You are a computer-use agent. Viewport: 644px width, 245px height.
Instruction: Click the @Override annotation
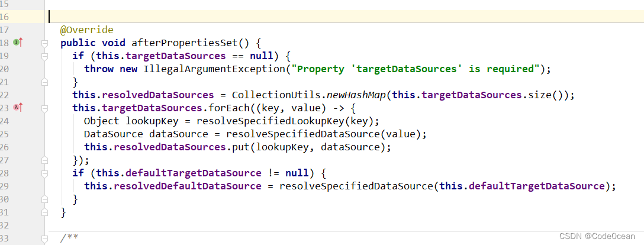[86, 30]
